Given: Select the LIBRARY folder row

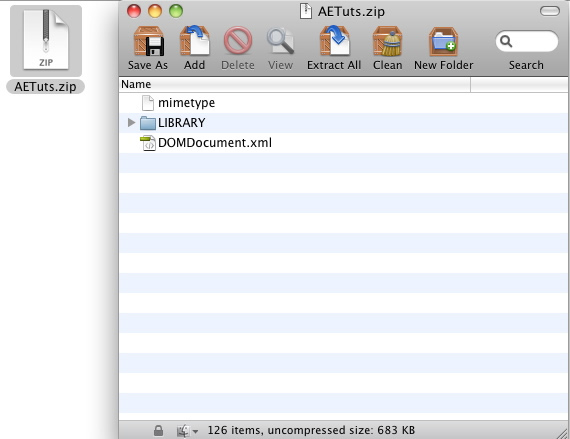Looking at the screenshot, I should pos(343,123).
